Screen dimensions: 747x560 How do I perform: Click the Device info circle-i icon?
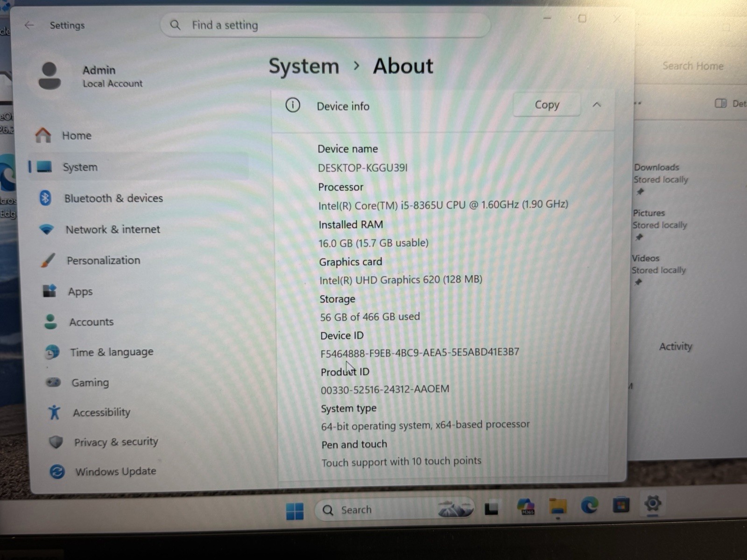tap(293, 105)
